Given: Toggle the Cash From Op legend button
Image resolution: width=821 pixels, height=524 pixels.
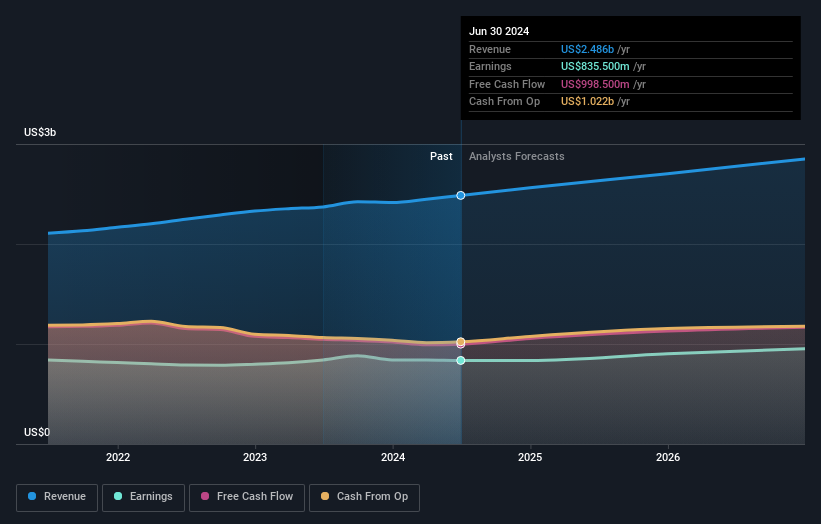Looking at the screenshot, I should [364, 497].
